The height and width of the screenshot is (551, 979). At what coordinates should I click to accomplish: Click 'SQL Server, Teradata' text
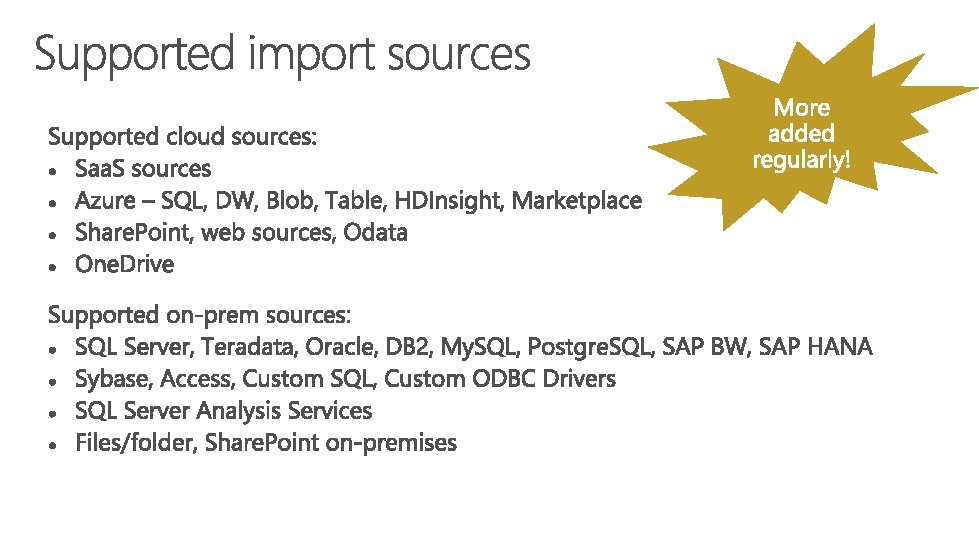pos(185,346)
